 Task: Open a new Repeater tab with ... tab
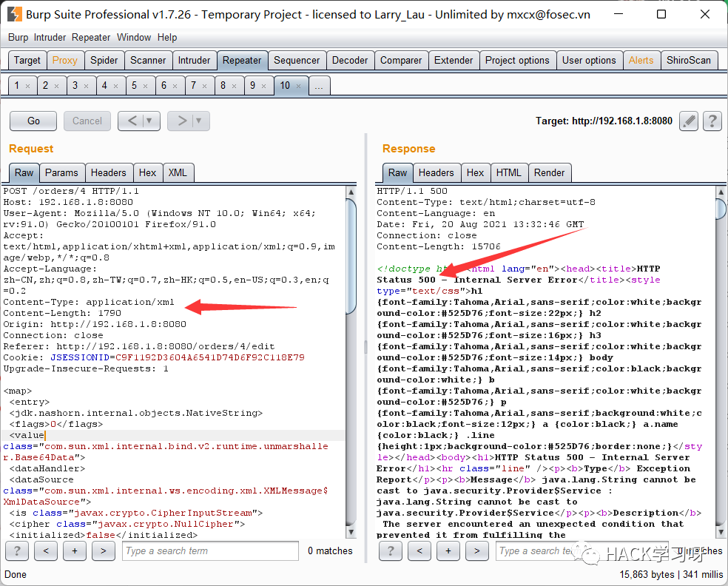(x=320, y=86)
